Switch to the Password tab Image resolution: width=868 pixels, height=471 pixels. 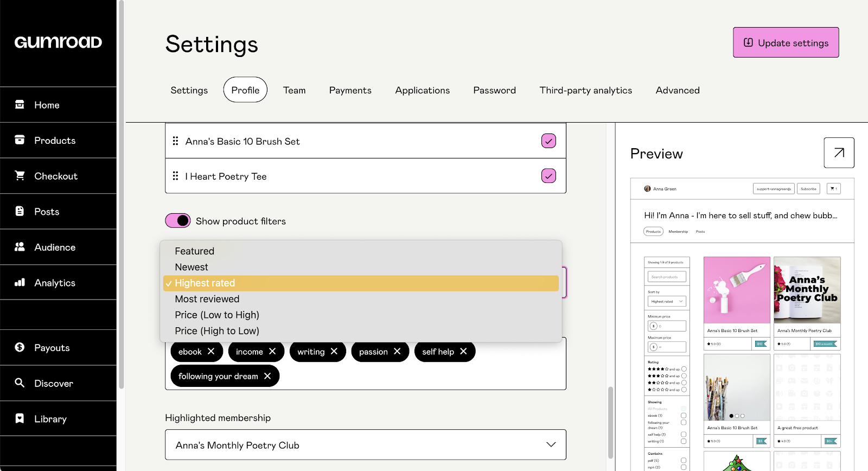(x=495, y=90)
